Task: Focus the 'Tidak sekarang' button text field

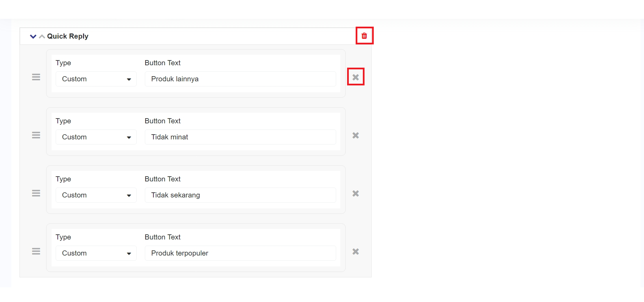Action: (240, 195)
